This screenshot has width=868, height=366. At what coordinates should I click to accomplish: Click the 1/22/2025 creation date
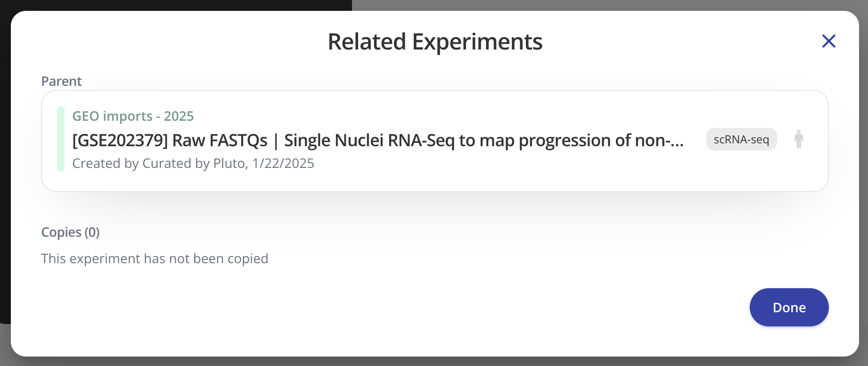283,163
